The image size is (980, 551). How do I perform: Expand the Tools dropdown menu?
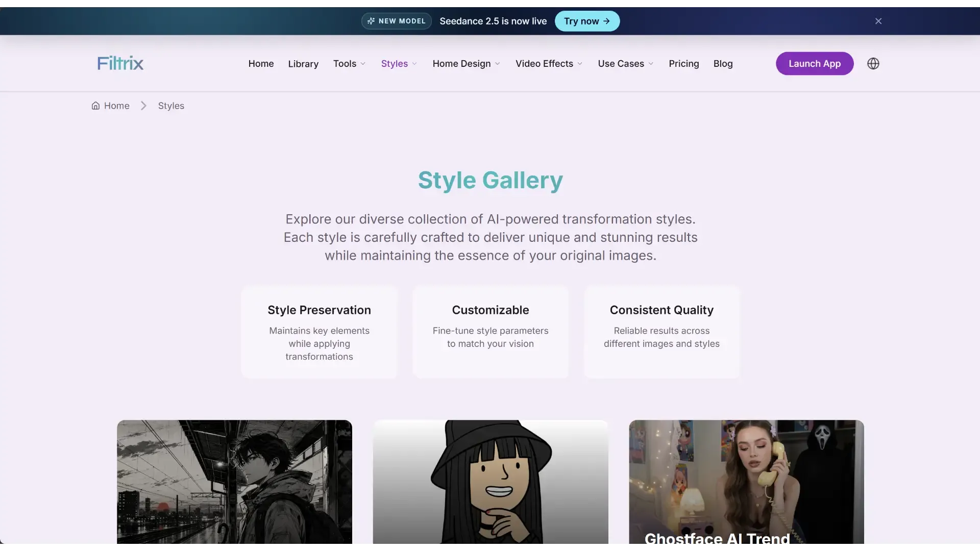coord(350,64)
